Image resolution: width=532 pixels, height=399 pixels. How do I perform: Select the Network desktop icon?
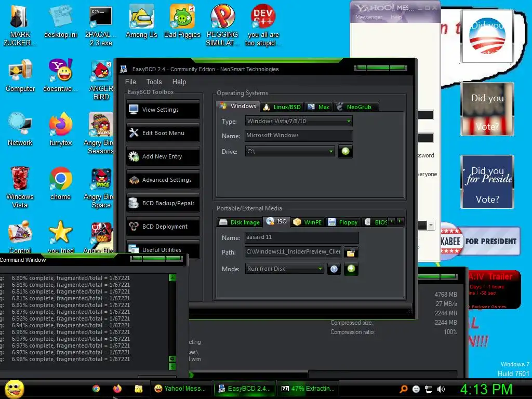[x=20, y=129]
